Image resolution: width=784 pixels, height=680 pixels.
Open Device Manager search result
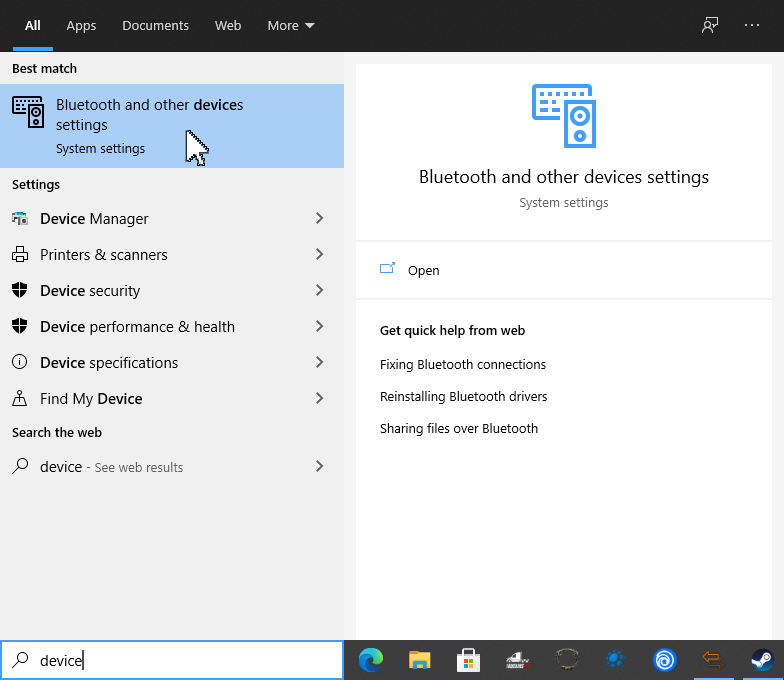(x=172, y=218)
